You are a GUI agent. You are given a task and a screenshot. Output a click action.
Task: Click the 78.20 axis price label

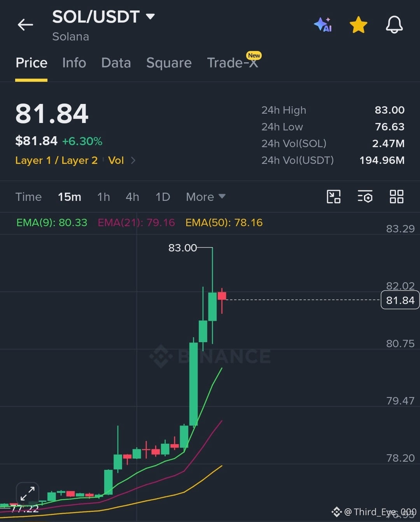point(400,458)
